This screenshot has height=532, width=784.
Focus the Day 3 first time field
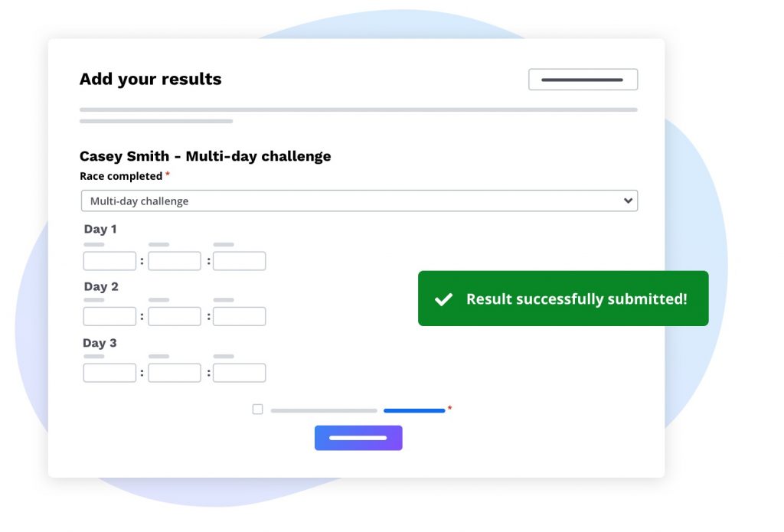point(109,373)
